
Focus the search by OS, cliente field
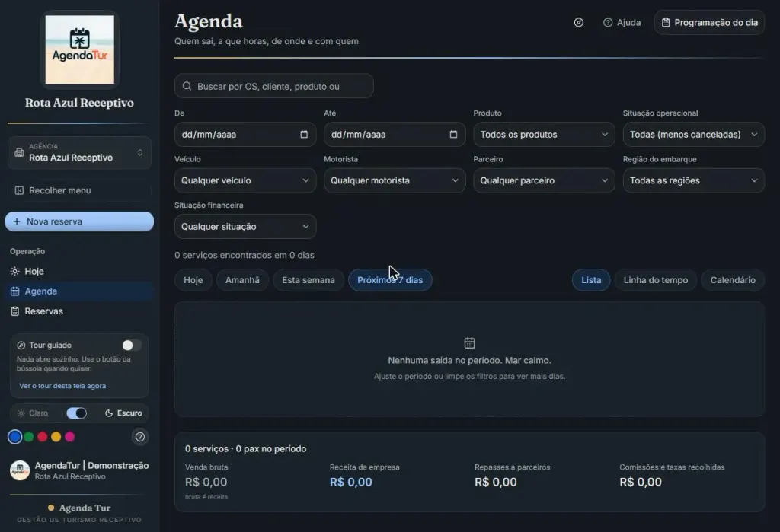coord(274,86)
